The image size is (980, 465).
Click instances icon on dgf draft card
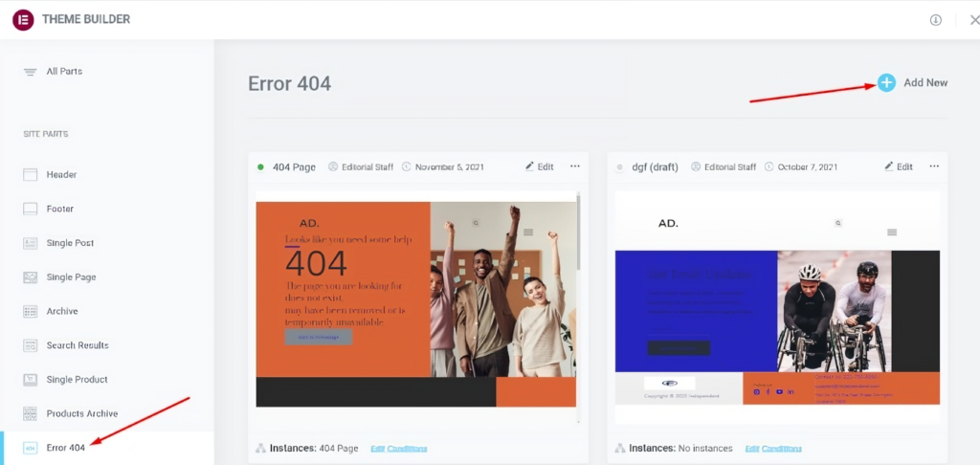click(x=620, y=448)
